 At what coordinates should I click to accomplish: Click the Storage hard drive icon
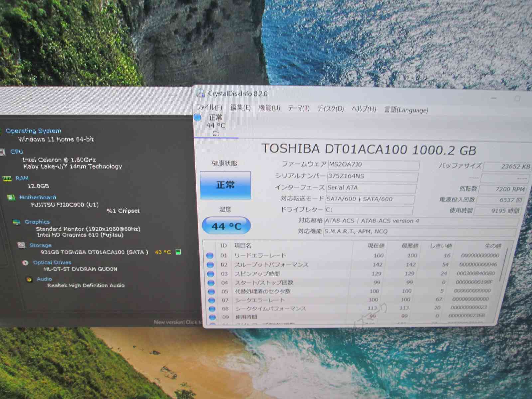point(22,245)
